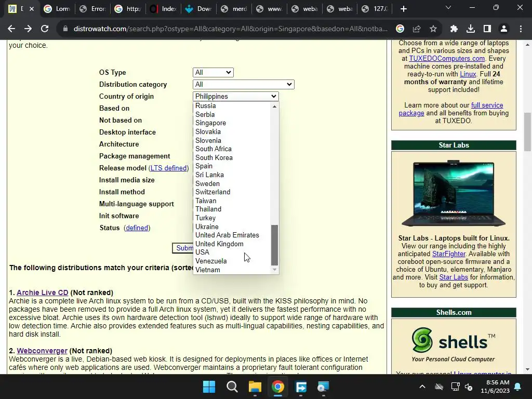The height and width of the screenshot is (399, 532).
Task: Open the Status defined link
Action: (137, 228)
